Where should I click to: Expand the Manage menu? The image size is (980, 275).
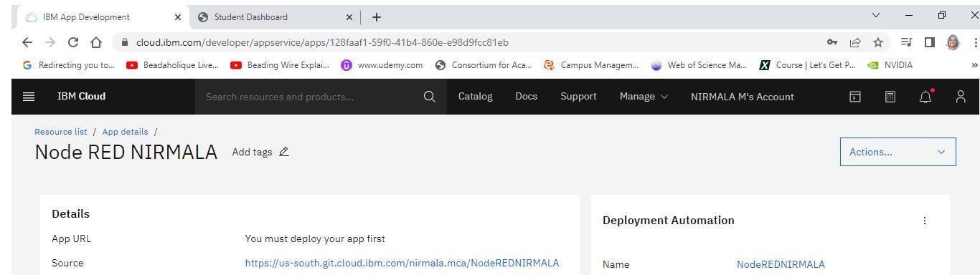coord(644,97)
